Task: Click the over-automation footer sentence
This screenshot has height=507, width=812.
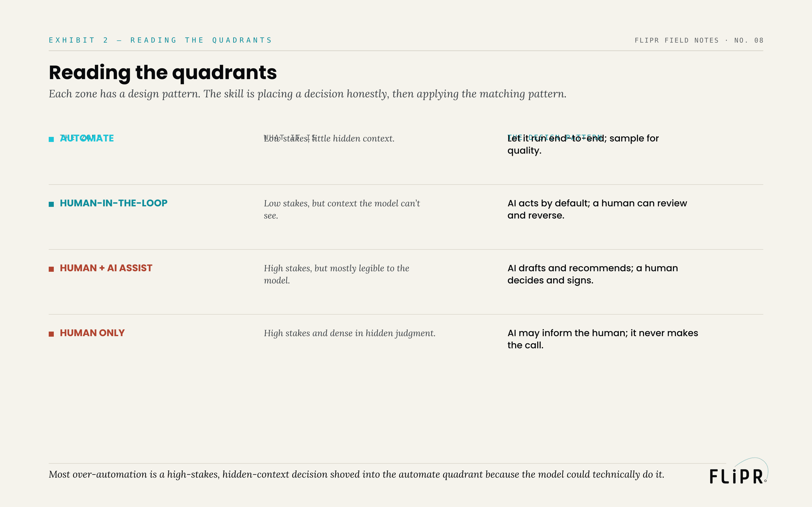Action: pos(356,475)
